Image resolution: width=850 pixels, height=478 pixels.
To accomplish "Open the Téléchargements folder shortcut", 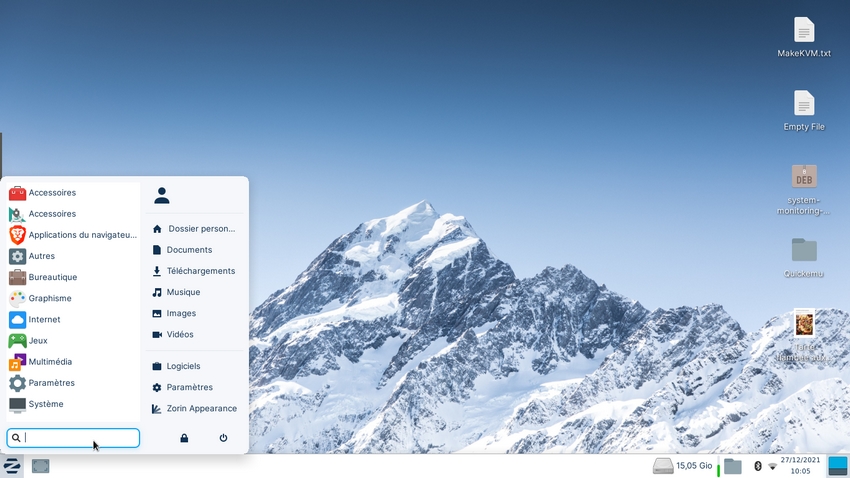I will (200, 271).
